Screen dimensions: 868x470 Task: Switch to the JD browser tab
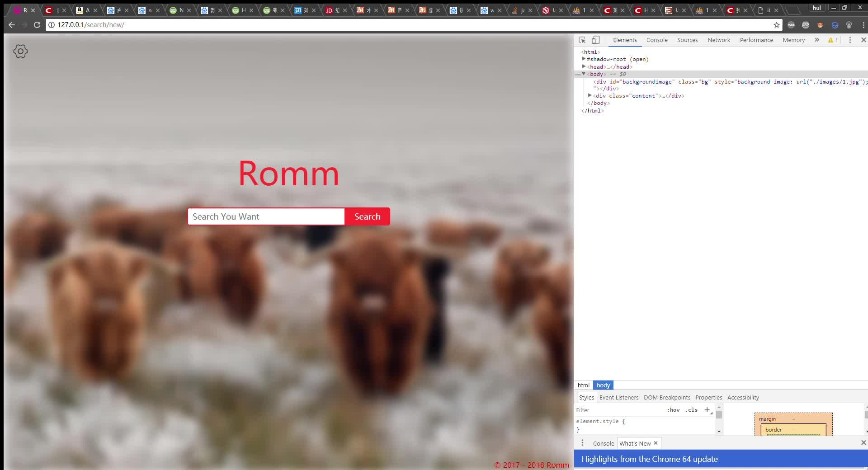pos(333,10)
